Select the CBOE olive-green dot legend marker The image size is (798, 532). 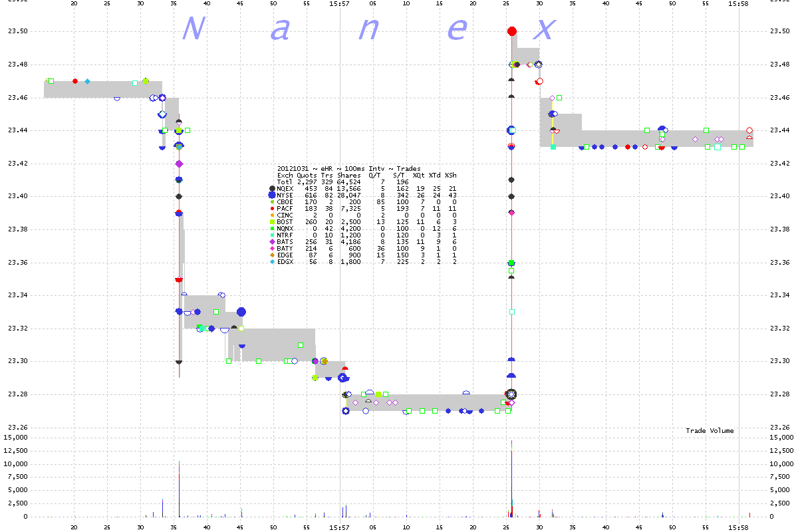pos(272,201)
